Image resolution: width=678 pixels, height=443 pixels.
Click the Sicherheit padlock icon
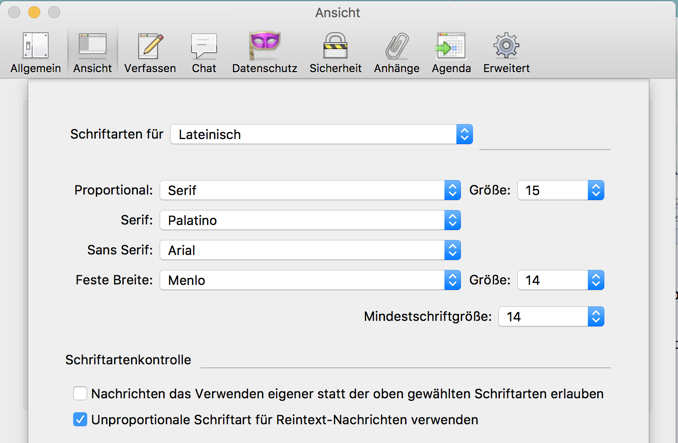(x=335, y=52)
